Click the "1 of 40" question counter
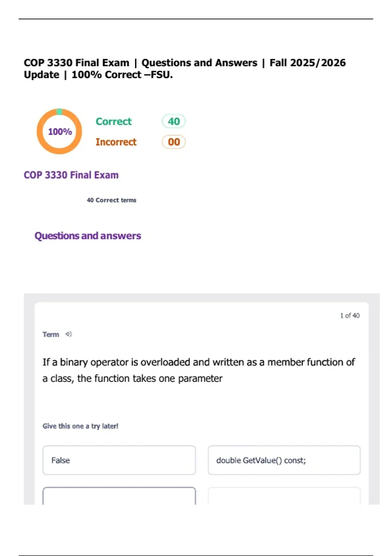The height and width of the screenshot is (556, 392). (350, 316)
